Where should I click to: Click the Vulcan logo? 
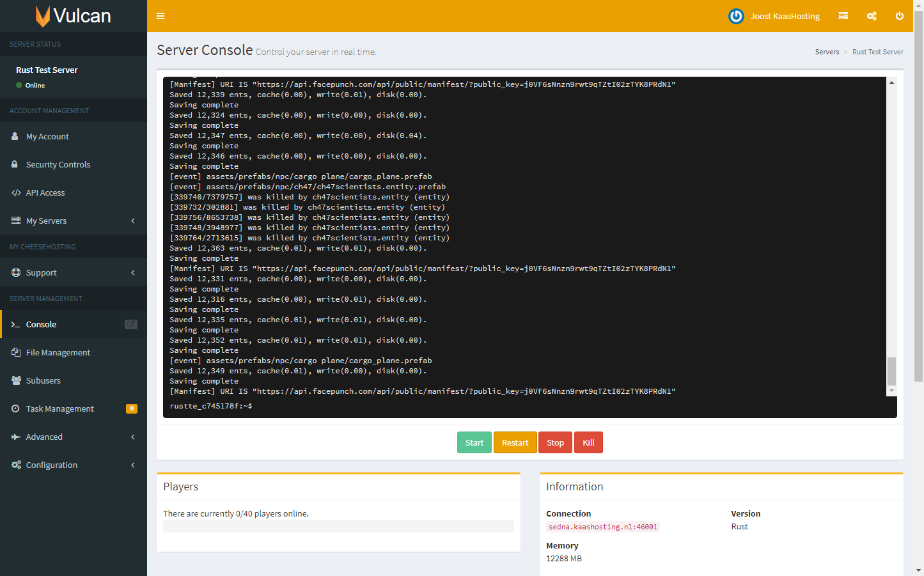point(73,16)
